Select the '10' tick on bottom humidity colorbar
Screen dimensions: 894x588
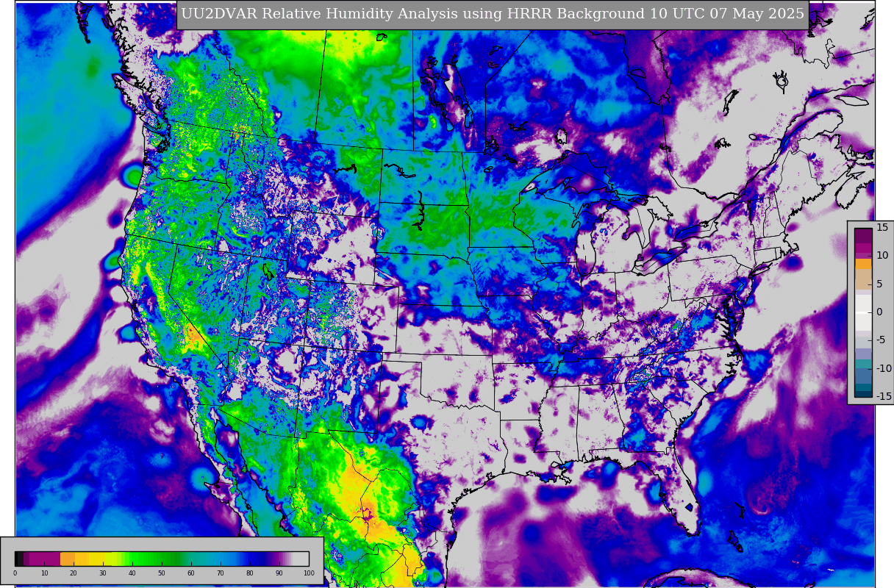(44, 573)
